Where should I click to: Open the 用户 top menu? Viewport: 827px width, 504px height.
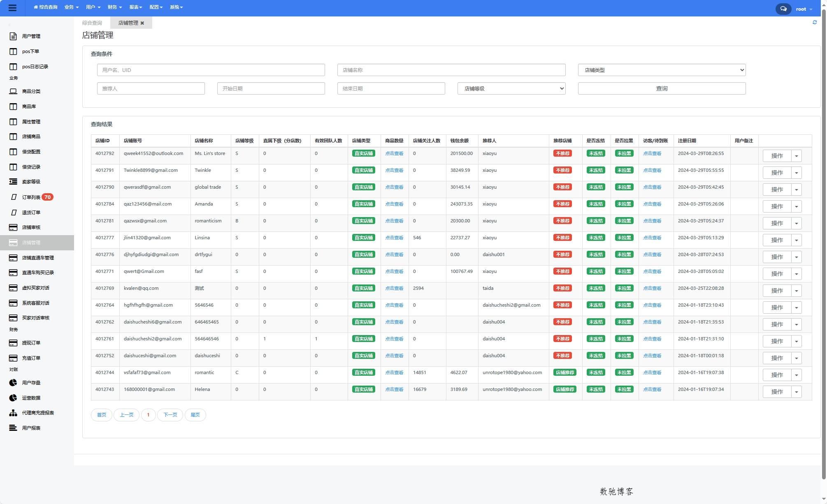[x=93, y=7]
